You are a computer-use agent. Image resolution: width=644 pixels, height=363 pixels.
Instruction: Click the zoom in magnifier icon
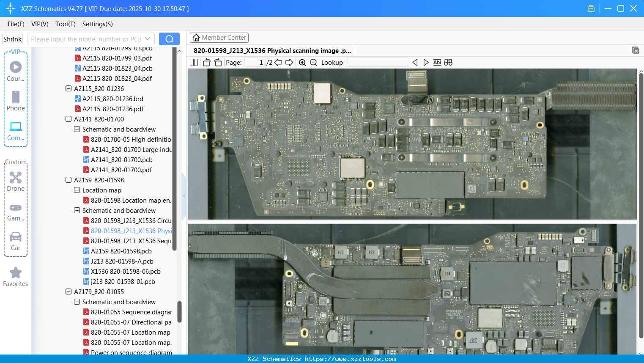click(x=302, y=63)
